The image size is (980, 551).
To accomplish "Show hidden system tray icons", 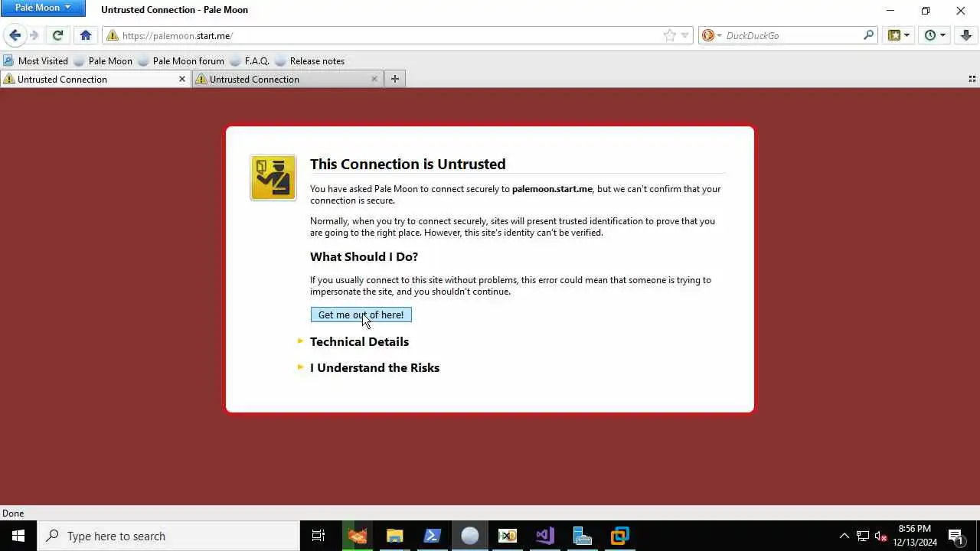I will click(x=844, y=536).
